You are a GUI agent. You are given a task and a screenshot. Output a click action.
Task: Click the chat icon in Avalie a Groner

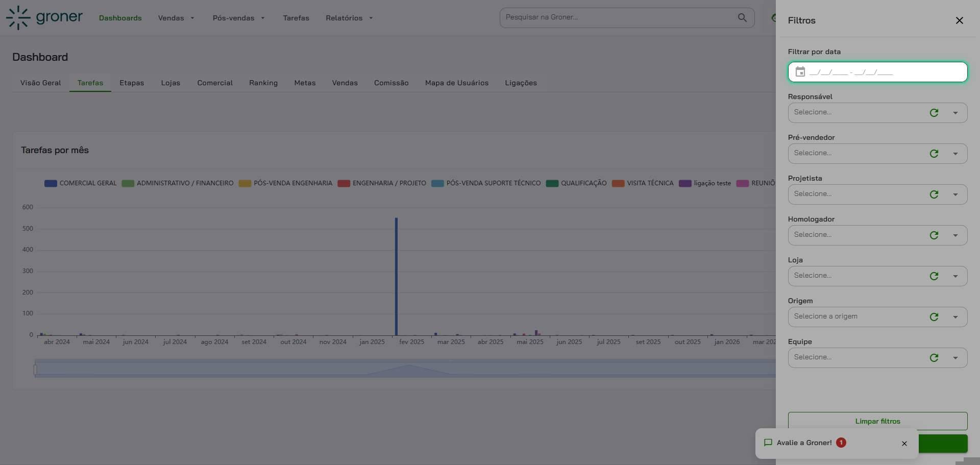coord(768,443)
